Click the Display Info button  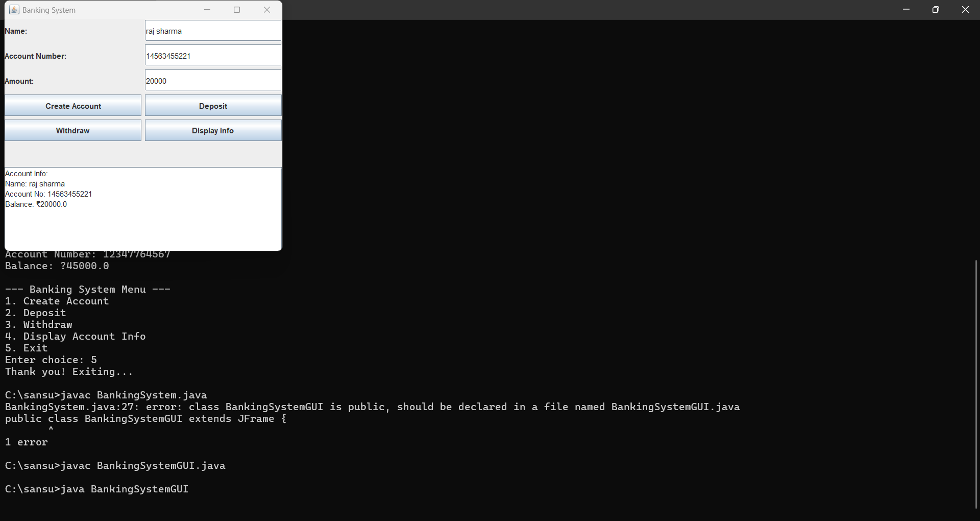click(213, 130)
